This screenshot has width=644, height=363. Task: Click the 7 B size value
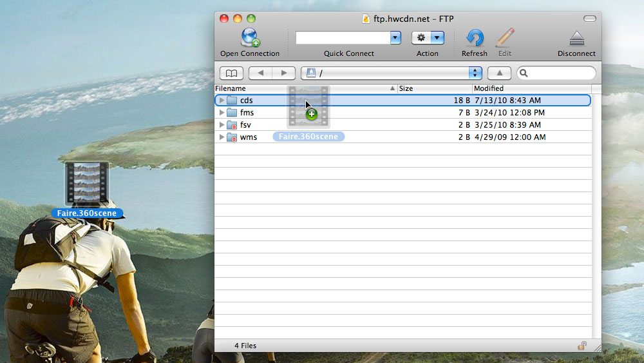[464, 113]
